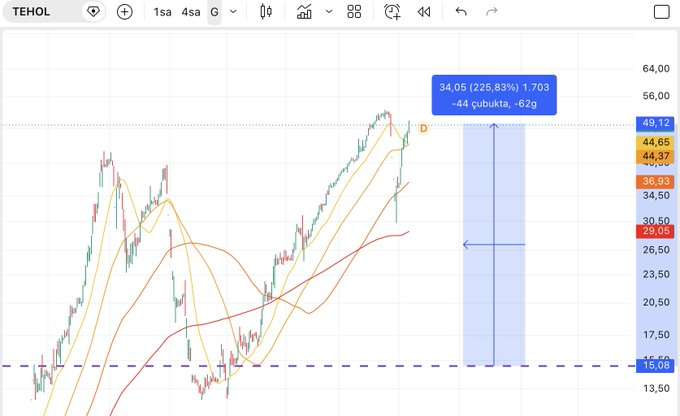Image resolution: width=680 pixels, height=416 pixels.
Task: Open the indicators panel
Action: tap(304, 12)
